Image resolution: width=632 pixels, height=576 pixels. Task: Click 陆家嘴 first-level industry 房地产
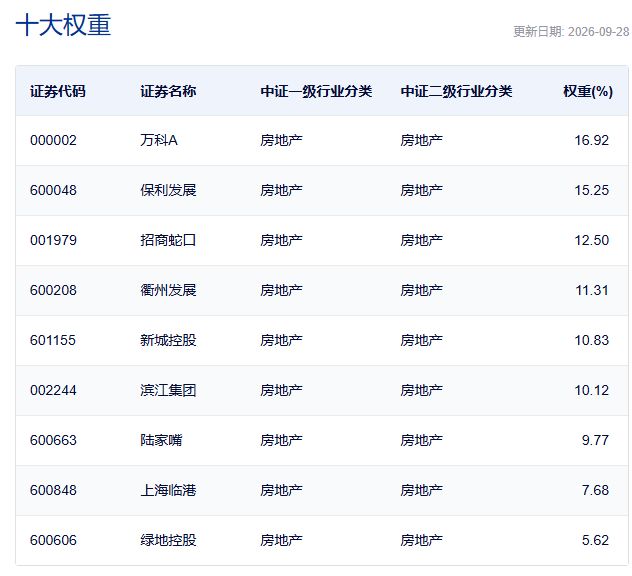(281, 440)
